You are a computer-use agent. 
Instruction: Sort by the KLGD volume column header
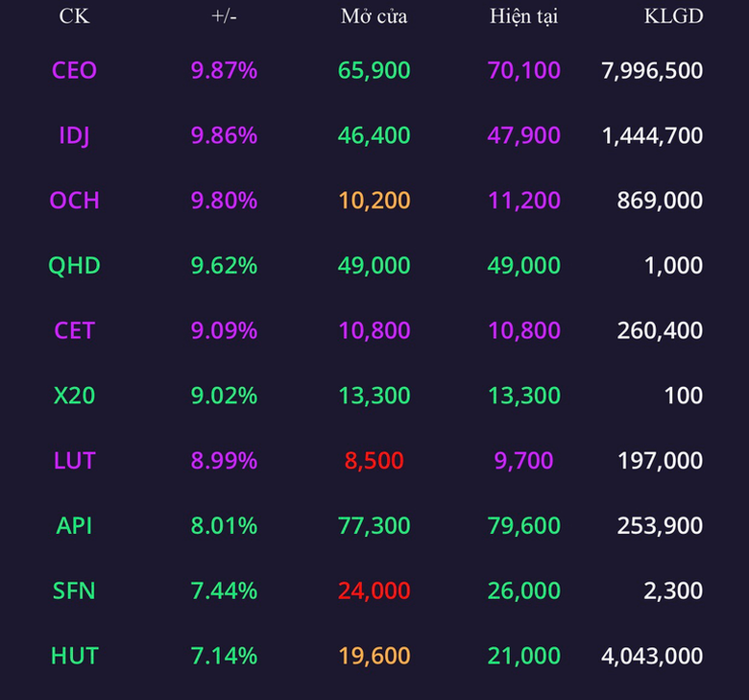click(673, 16)
